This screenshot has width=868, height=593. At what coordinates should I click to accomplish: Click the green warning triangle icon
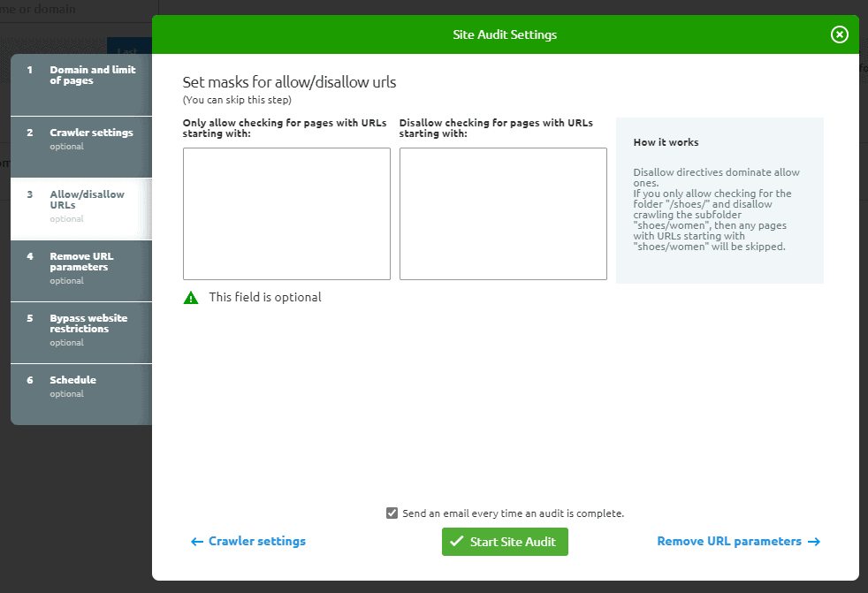(191, 298)
